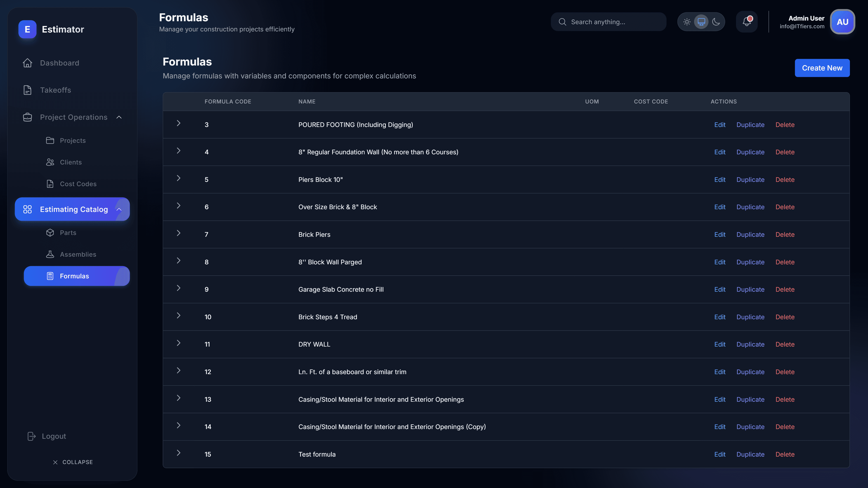Click the Estimating Catalog grid icon
Screen dimensions: 868x488
pos(27,209)
